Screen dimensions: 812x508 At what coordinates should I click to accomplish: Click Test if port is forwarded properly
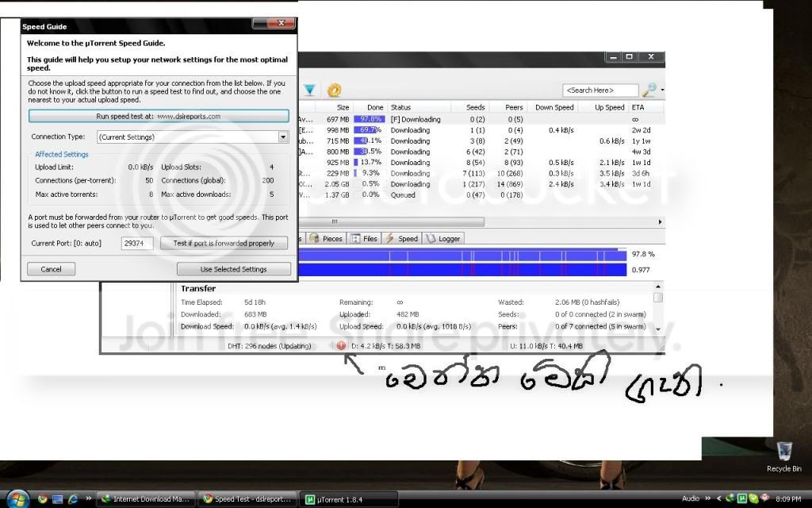[x=224, y=243]
